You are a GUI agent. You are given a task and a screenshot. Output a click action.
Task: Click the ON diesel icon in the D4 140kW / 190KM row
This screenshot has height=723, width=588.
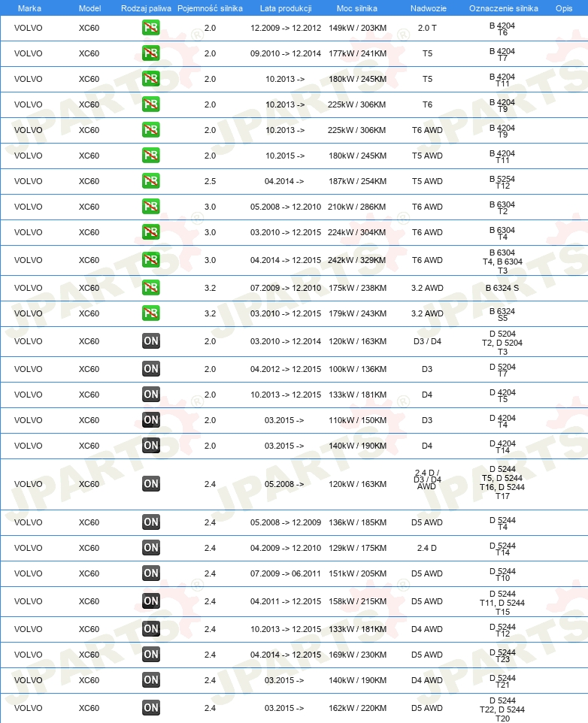coord(151,446)
